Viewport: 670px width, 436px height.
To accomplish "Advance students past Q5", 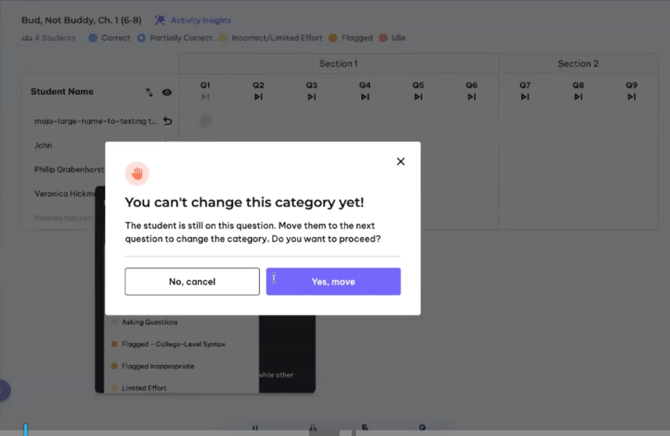I will pos(418,97).
